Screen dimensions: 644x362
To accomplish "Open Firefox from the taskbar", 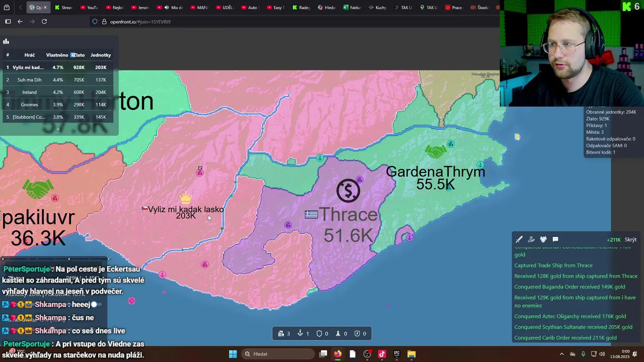I will (338, 354).
